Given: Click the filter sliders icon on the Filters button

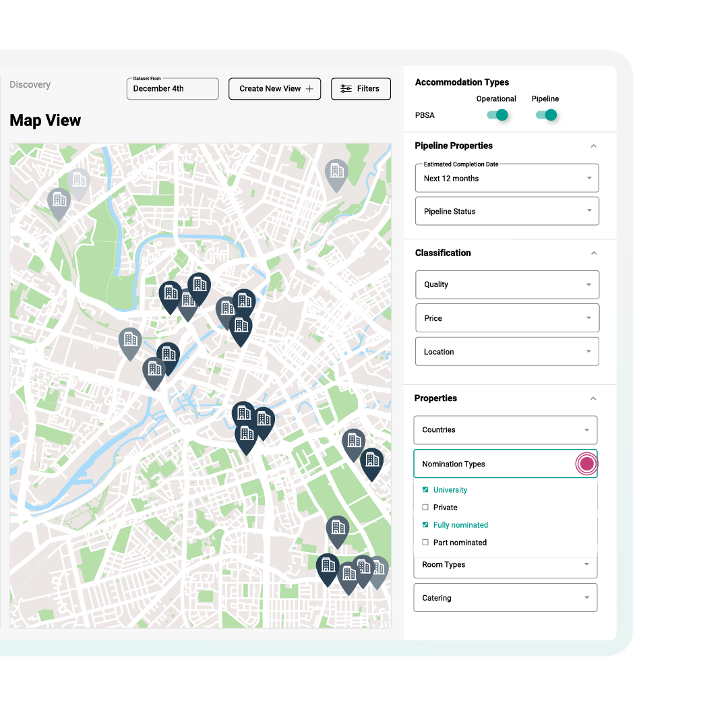Looking at the screenshot, I should 346,88.
